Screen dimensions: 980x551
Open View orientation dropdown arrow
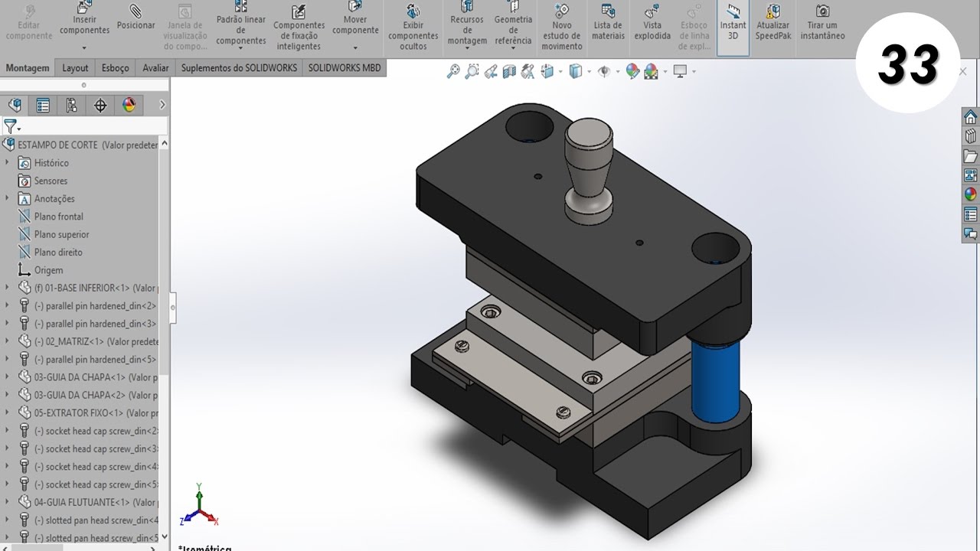tap(560, 71)
